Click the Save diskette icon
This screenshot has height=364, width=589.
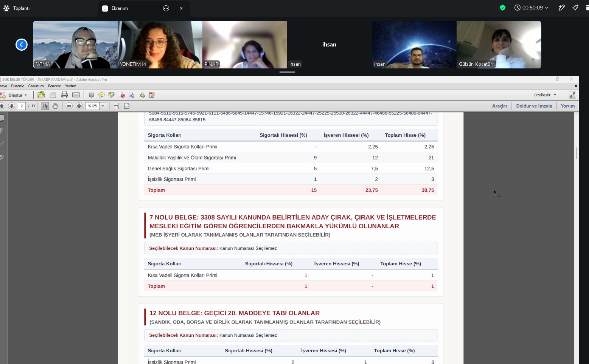click(x=53, y=95)
